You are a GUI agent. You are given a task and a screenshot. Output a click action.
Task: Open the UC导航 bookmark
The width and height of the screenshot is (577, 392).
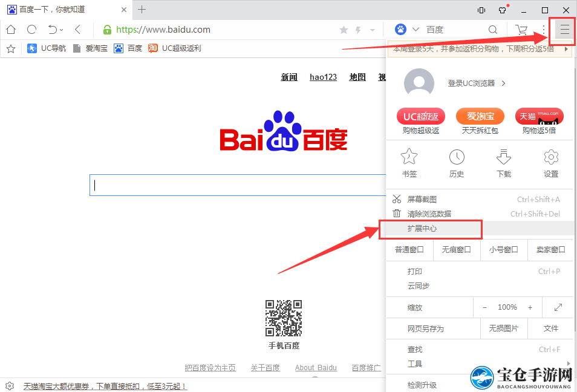pos(47,48)
